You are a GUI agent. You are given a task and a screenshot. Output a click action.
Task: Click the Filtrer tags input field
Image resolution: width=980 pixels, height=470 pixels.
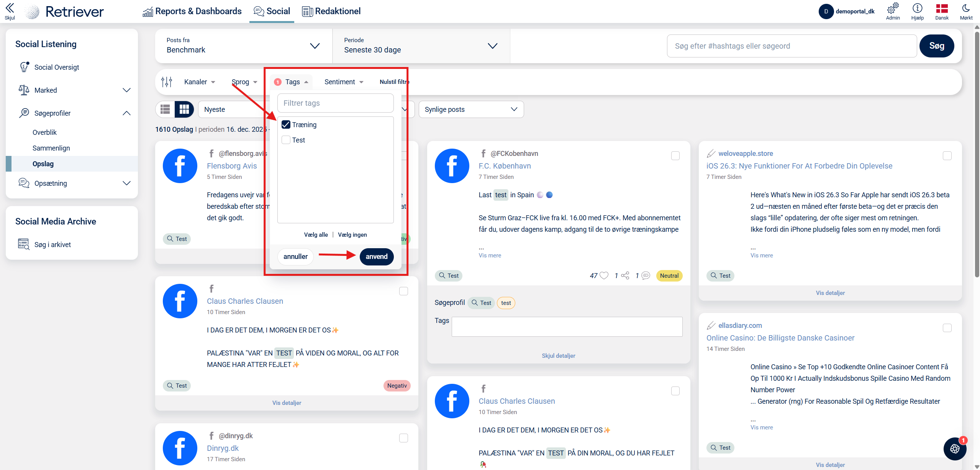coord(335,103)
